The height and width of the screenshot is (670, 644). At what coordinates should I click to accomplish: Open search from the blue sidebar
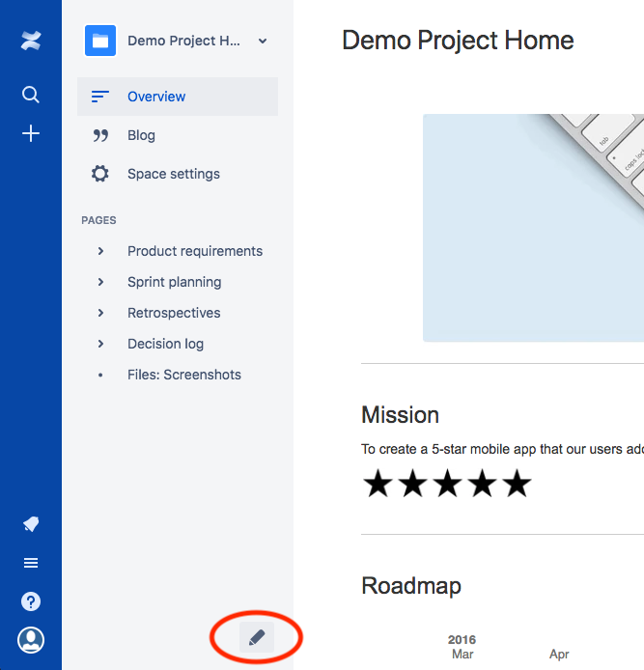point(31,95)
